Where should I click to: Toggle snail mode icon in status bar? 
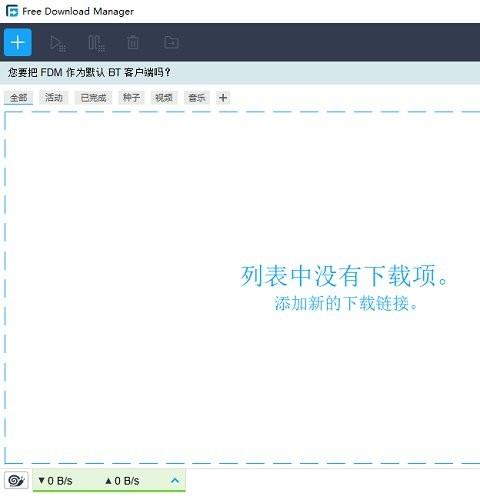click(x=16, y=480)
